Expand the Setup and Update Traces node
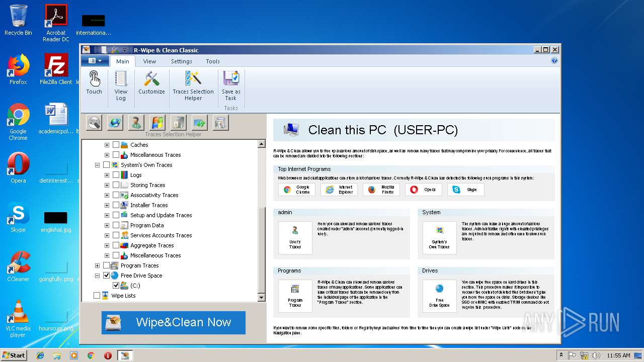Viewport: 644px width, 362px height. point(107,215)
